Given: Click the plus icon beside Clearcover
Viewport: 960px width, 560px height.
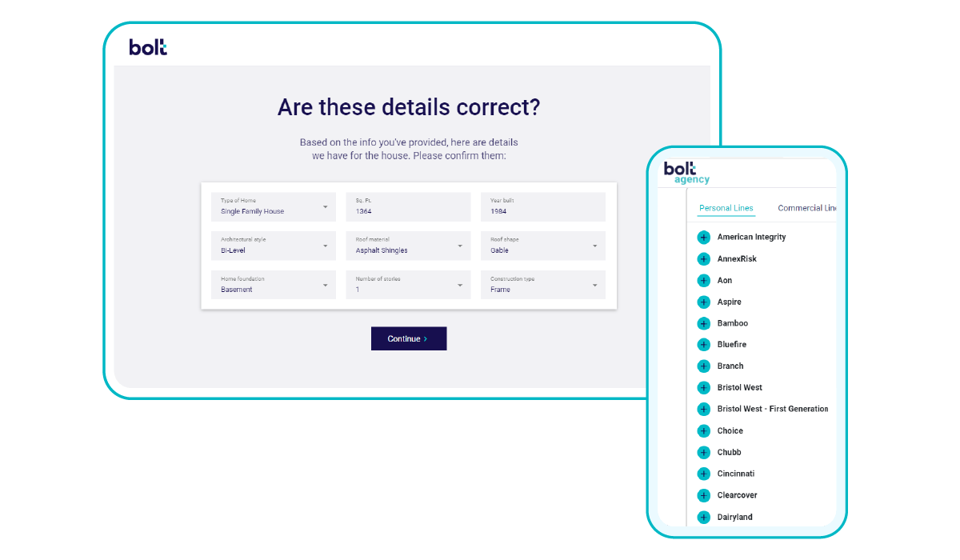Looking at the screenshot, I should [x=703, y=495].
